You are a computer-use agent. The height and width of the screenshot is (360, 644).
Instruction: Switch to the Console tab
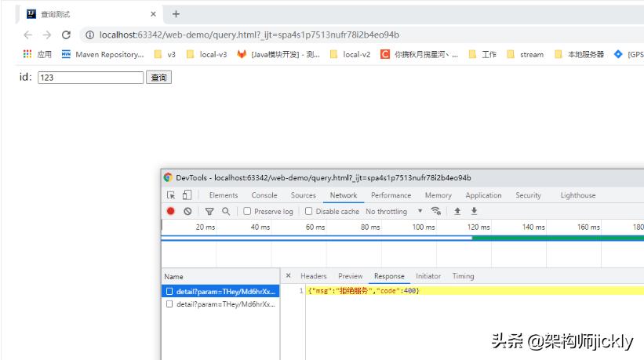coord(264,195)
